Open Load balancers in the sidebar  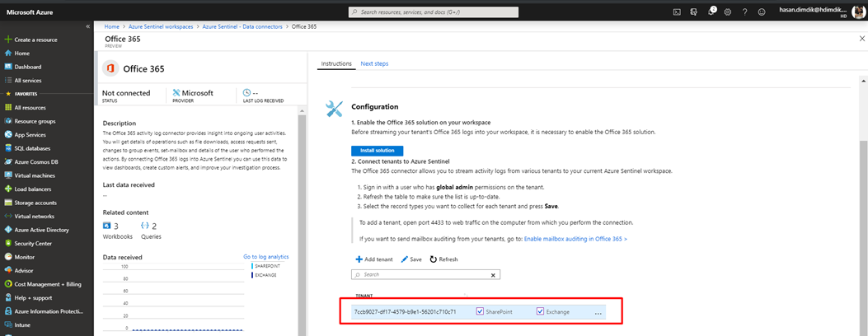(32, 189)
